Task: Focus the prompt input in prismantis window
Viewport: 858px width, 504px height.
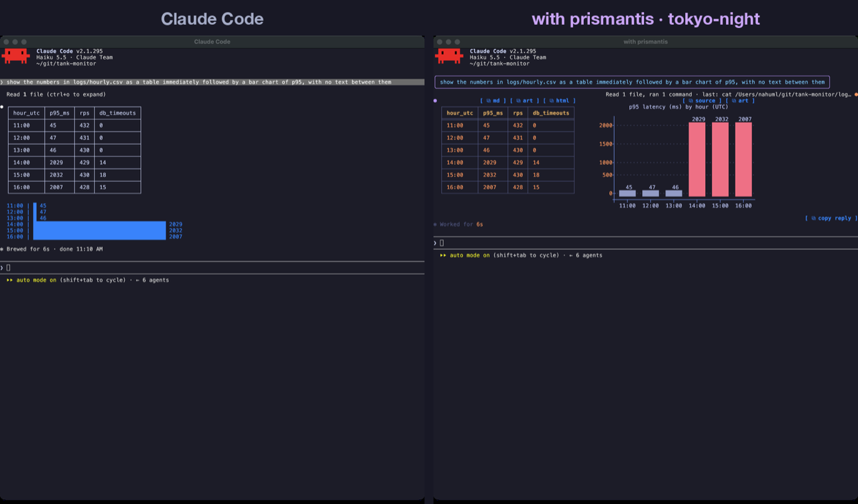Action: (645, 243)
